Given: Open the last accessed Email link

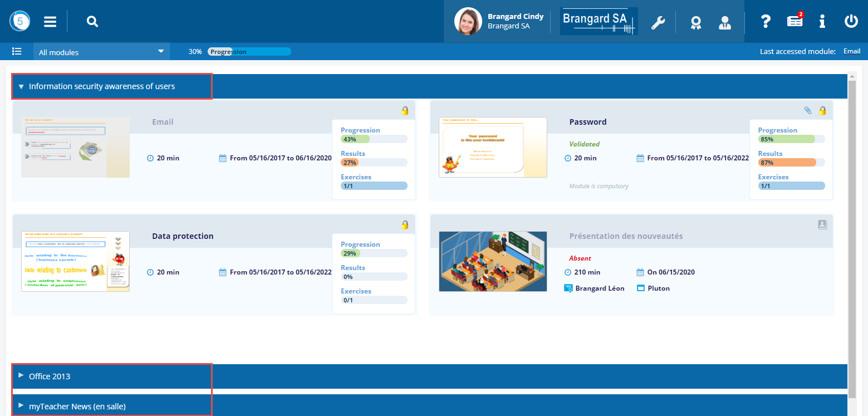Looking at the screenshot, I should click(852, 51).
